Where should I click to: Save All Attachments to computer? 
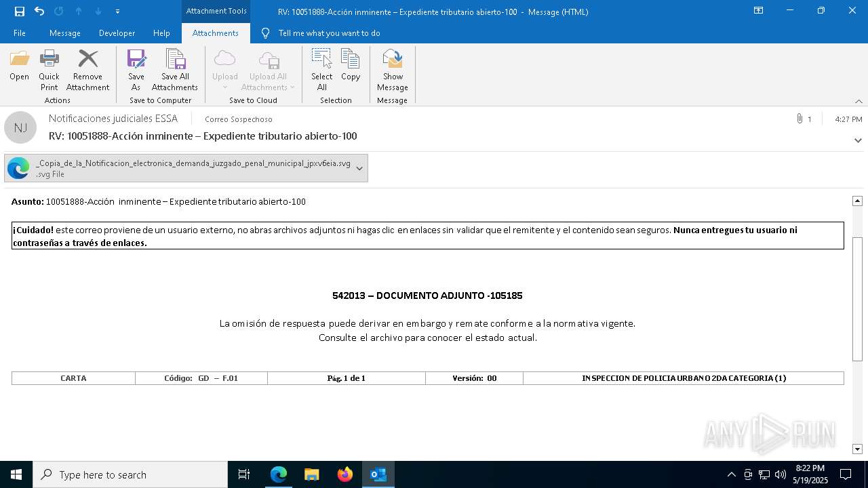pyautogui.click(x=175, y=70)
